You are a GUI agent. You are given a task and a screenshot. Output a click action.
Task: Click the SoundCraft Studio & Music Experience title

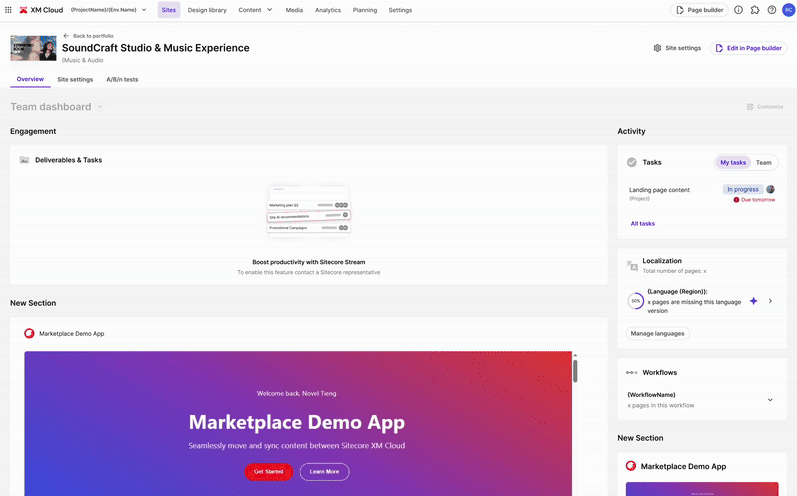click(x=156, y=48)
